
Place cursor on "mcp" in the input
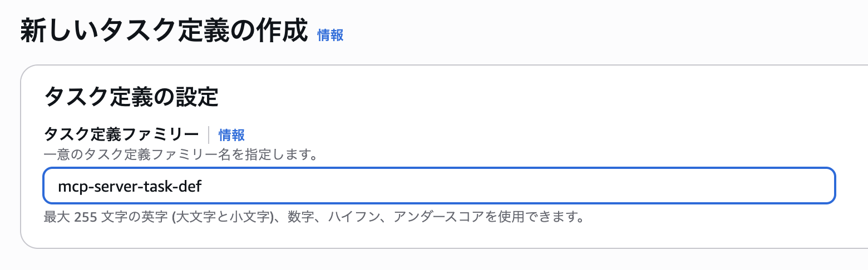(x=69, y=186)
